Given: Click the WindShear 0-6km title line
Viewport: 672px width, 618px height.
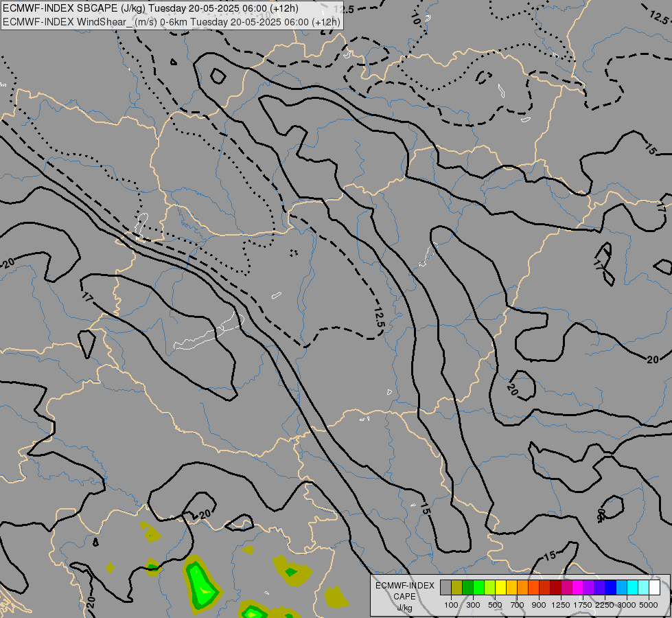Looking at the screenshot, I should click(172, 21).
